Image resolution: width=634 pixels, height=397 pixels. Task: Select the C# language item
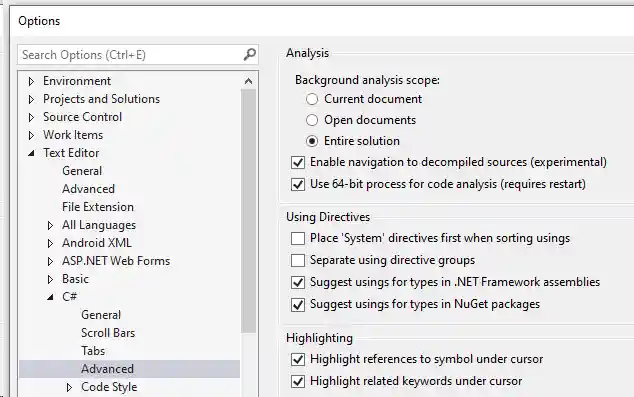(70, 297)
